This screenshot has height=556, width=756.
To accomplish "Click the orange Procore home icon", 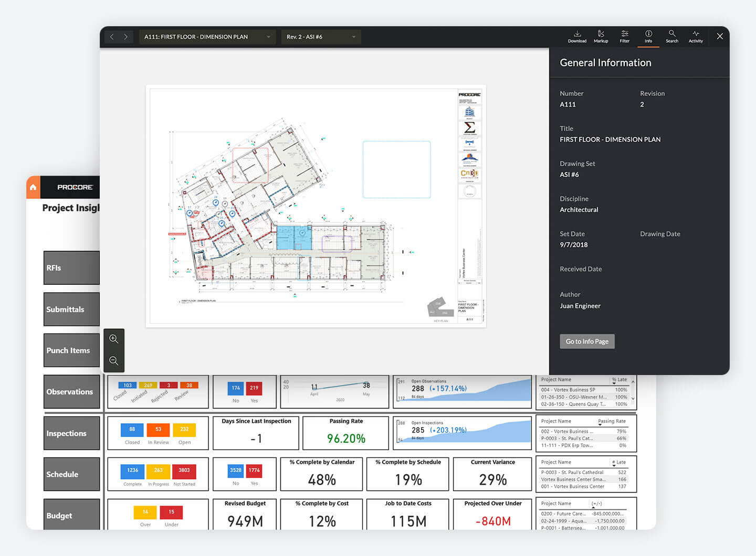I will coord(33,187).
